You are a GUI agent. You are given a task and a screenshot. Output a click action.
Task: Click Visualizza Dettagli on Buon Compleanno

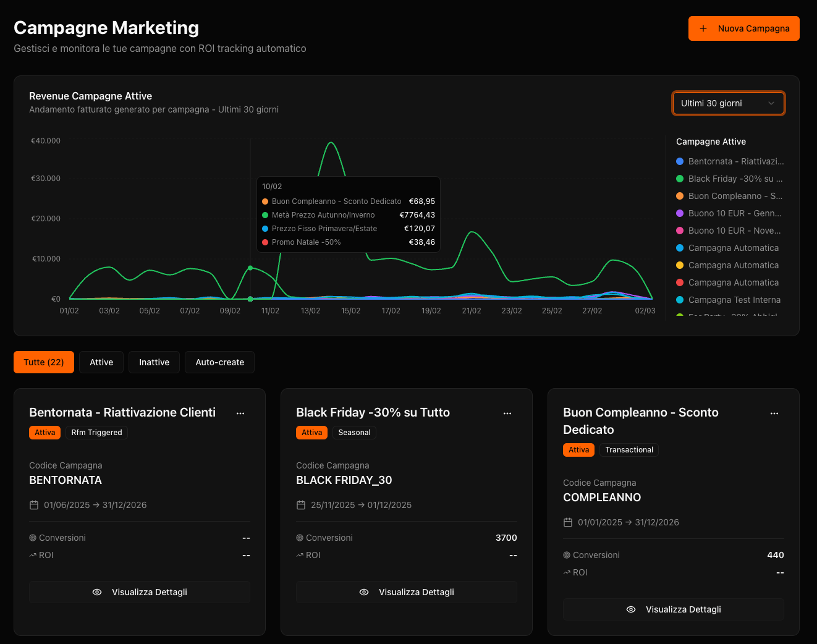(673, 609)
